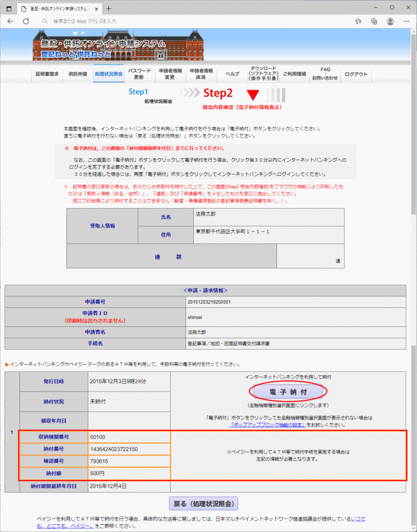Click the address 東京都千代田区大手町1-1-1
Image resolution: width=417 pixels, height=532 pixels.
point(232,232)
